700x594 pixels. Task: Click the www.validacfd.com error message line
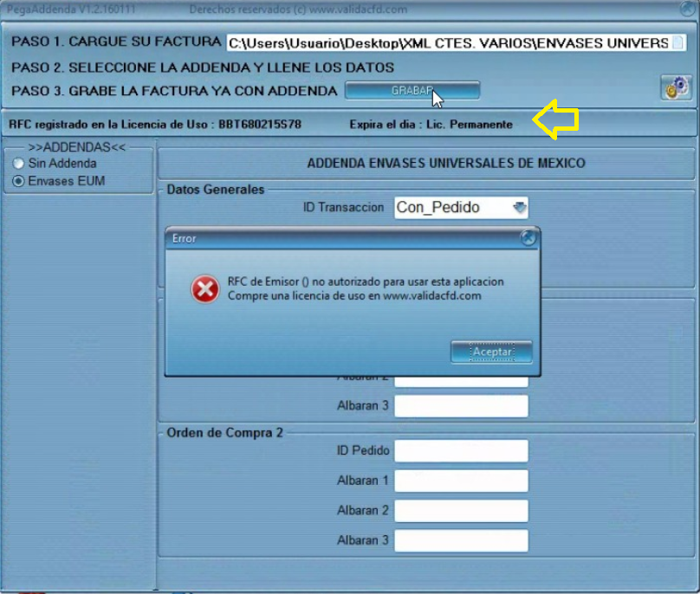[354, 296]
